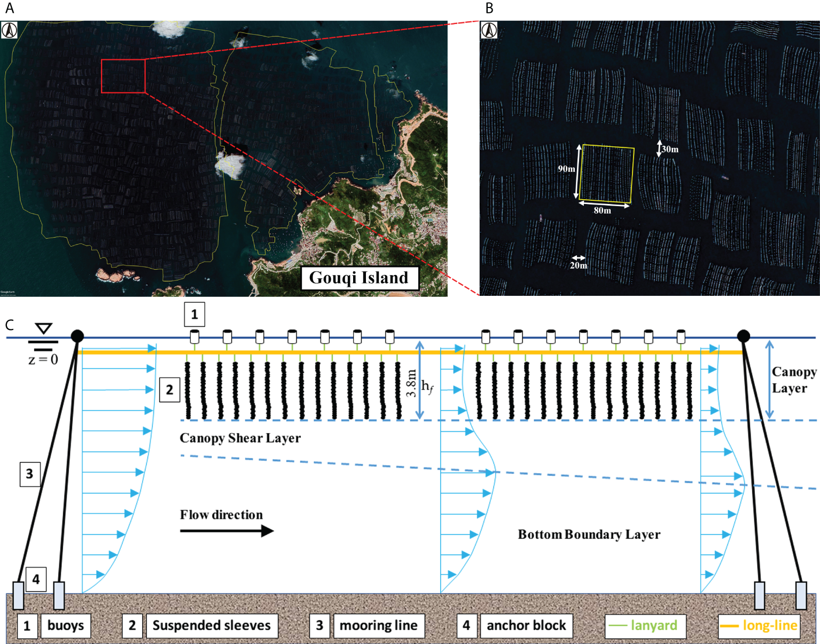Click the north arrow compass in panel A
The height and width of the screenshot is (644, 820).
pyautogui.click(x=9, y=30)
